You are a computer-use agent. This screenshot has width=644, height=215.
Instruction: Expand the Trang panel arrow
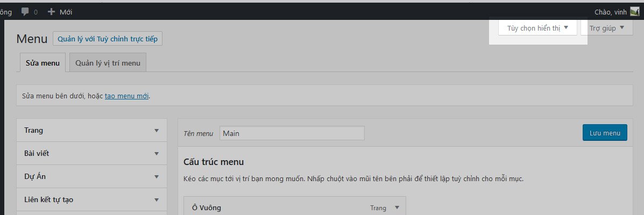click(157, 131)
